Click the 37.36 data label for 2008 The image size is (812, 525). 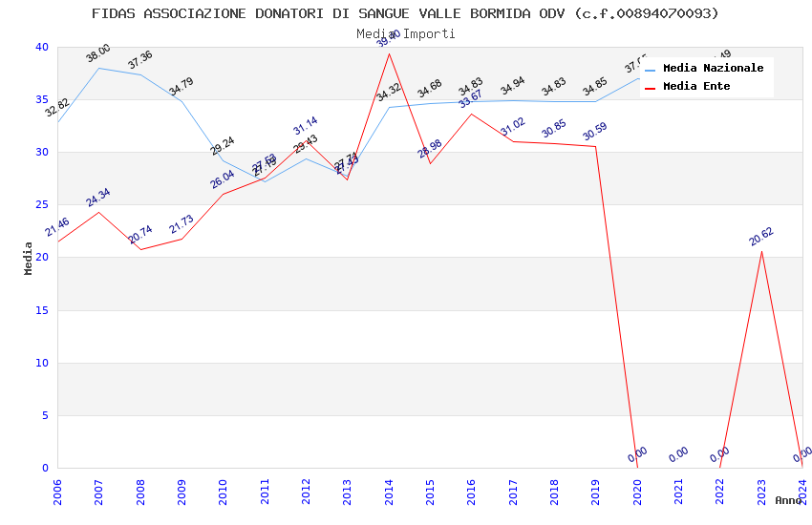[140, 59]
